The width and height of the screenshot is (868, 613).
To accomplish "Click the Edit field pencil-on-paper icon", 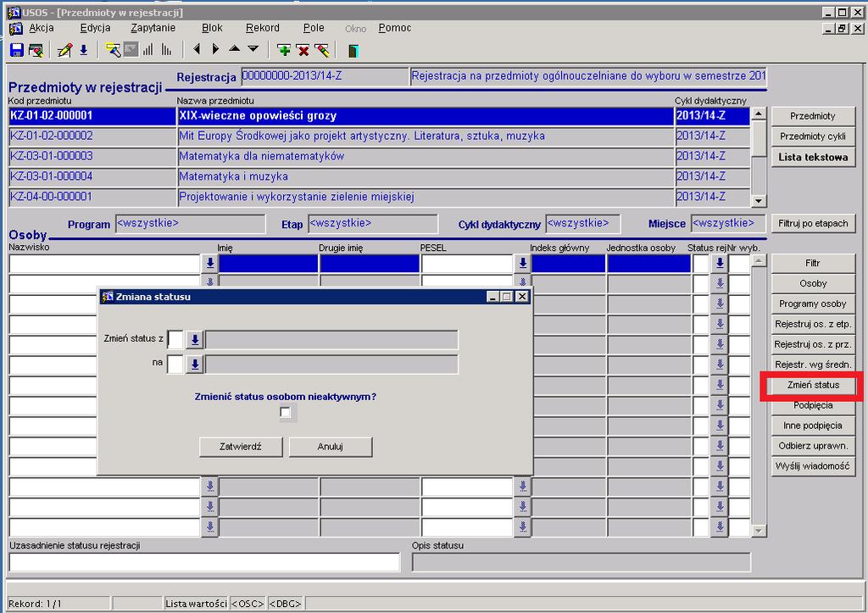I will tap(64, 50).
